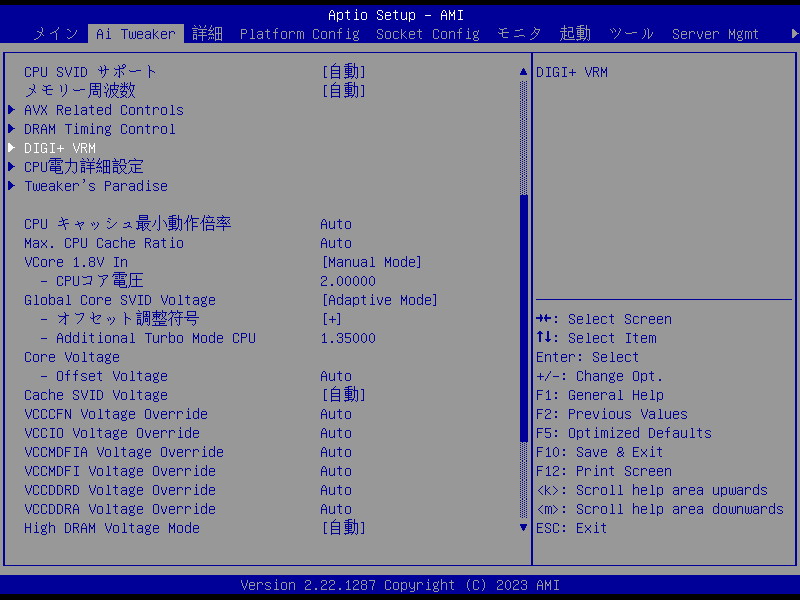Image resolution: width=800 pixels, height=600 pixels.
Task: Edit Offset Voltage Auto value
Action: click(336, 377)
